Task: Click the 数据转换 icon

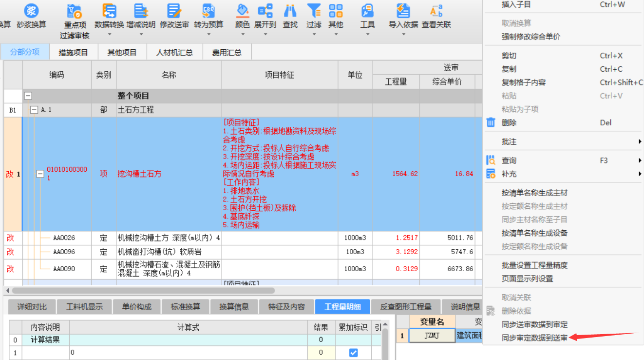Action: 109,10
